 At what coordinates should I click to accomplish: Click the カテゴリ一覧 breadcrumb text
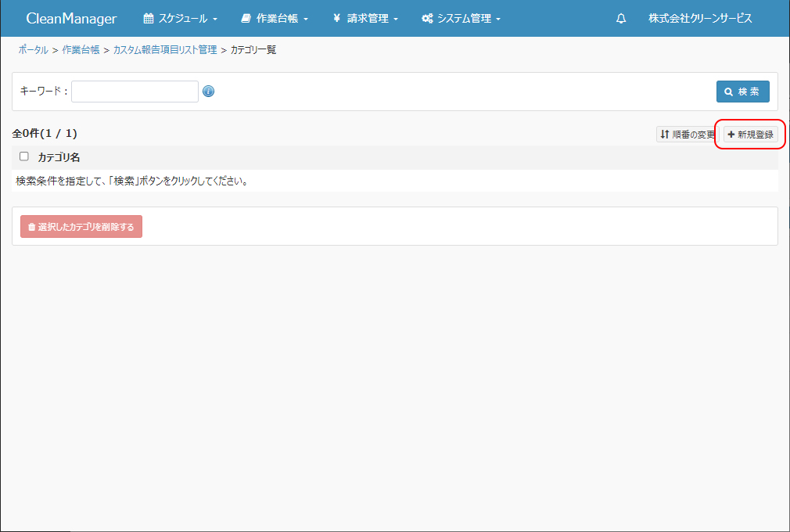(x=253, y=50)
